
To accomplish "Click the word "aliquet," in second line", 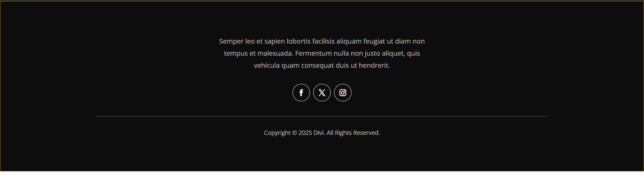I will [x=393, y=54].
